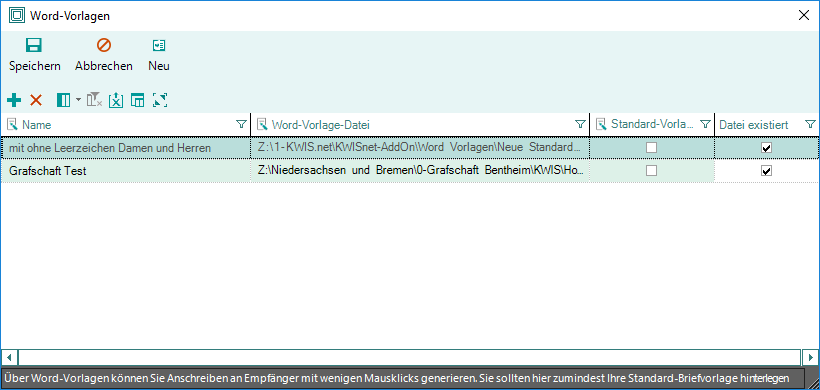Open filter for Standard-Vorlage column
Screen dimensions: 820x390
705,124
